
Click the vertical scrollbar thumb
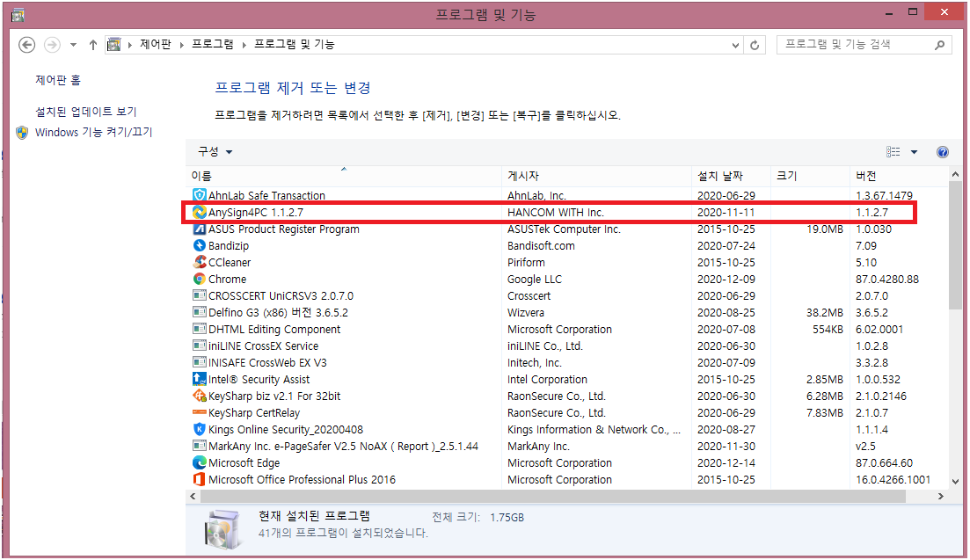click(x=955, y=245)
